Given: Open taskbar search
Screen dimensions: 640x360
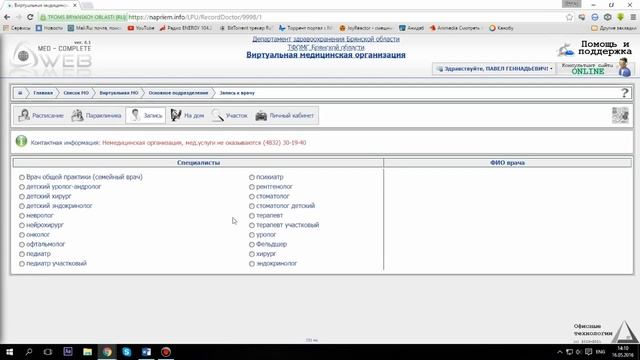Looking at the screenshot, I should point(29,352).
